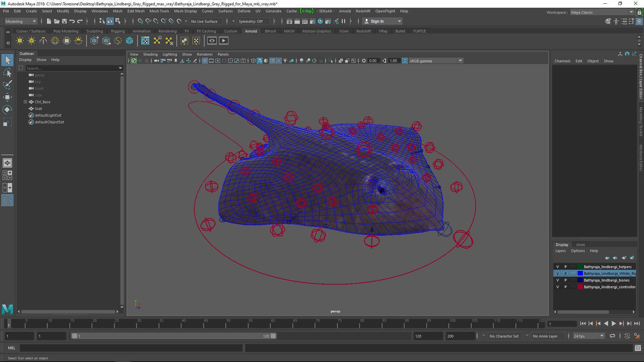Select the arrow Select Tool in toolbox
Image resolution: width=644 pixels, height=362 pixels.
[x=7, y=60]
